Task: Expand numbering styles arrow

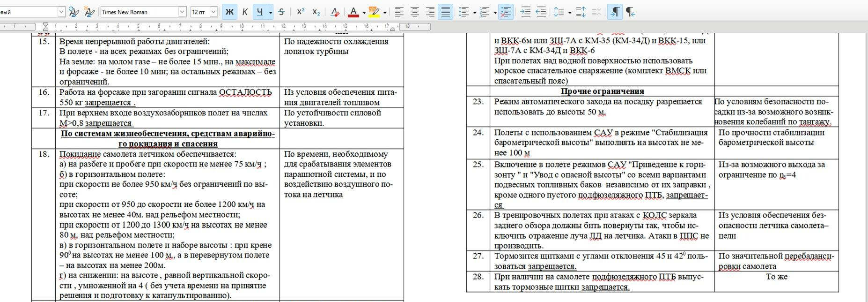Action: [x=495, y=12]
